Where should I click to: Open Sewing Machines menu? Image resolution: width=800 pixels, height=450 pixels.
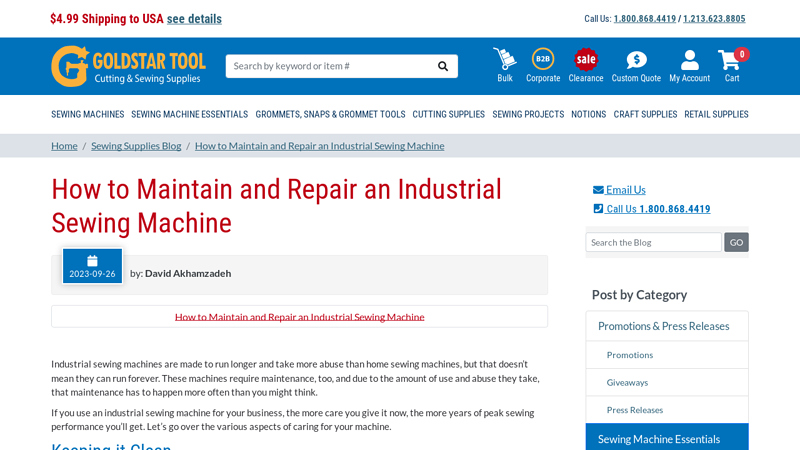point(88,114)
